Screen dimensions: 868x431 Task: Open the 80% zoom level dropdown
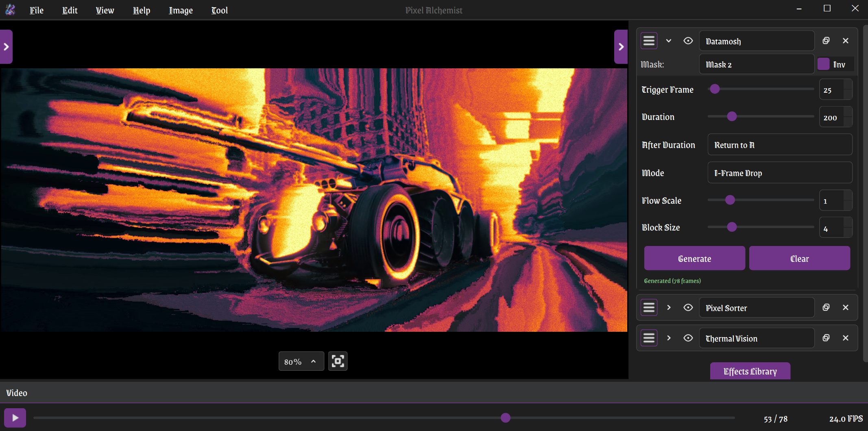click(x=301, y=361)
